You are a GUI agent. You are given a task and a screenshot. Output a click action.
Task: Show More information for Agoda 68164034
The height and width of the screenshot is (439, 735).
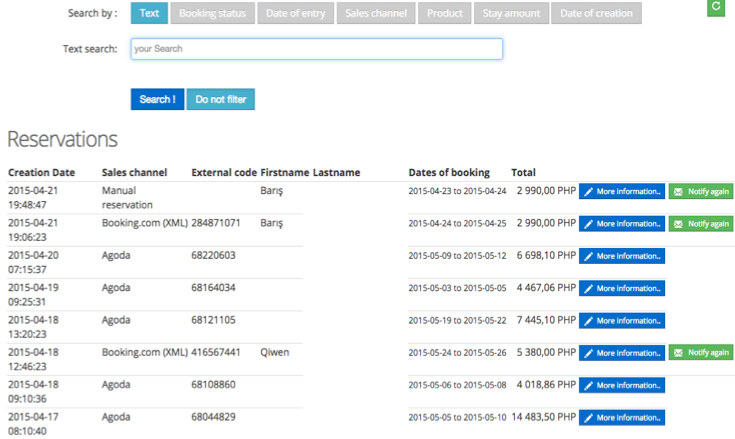click(x=622, y=288)
